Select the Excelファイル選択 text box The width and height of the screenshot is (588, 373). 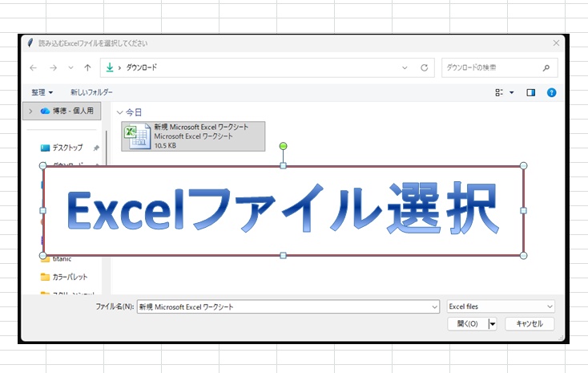[283, 211]
